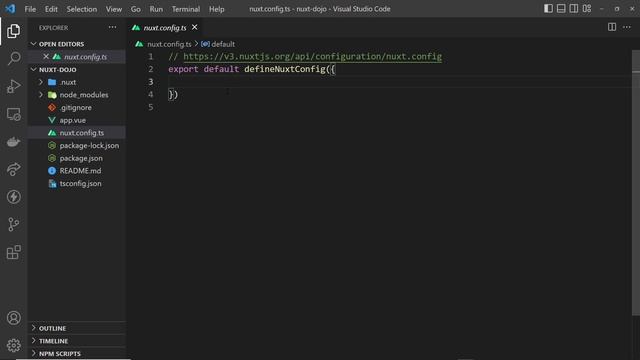Screen dimensions: 640x360
Task: Open the .gitignore file
Action: point(77,107)
